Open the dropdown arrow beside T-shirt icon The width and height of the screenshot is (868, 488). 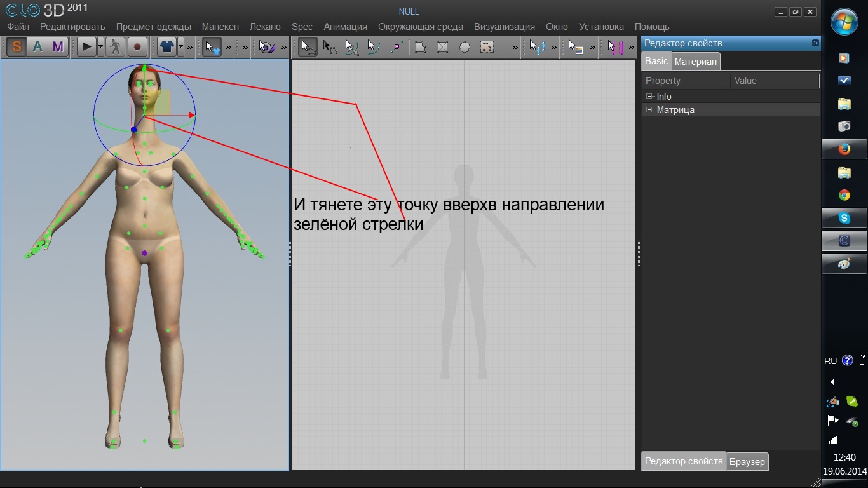point(181,46)
